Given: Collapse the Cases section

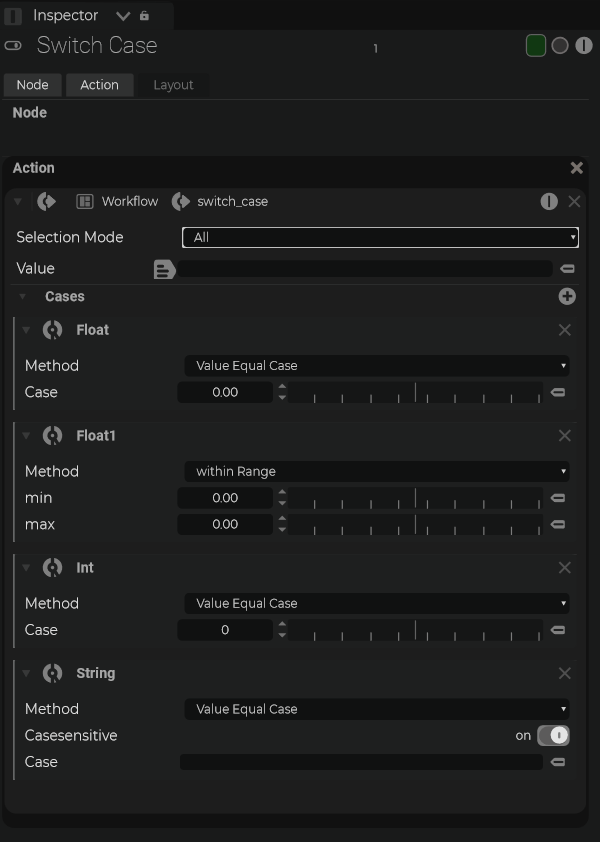Looking at the screenshot, I should [x=23, y=297].
